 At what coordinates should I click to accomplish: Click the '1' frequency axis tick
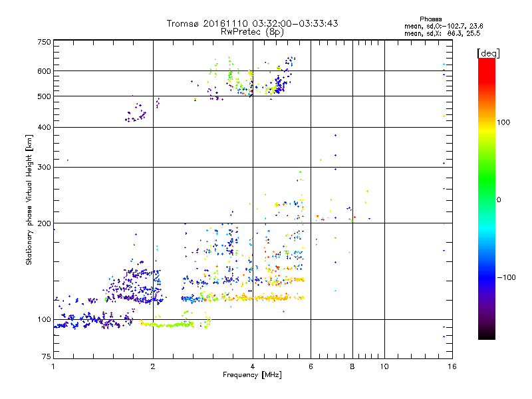click(x=53, y=366)
